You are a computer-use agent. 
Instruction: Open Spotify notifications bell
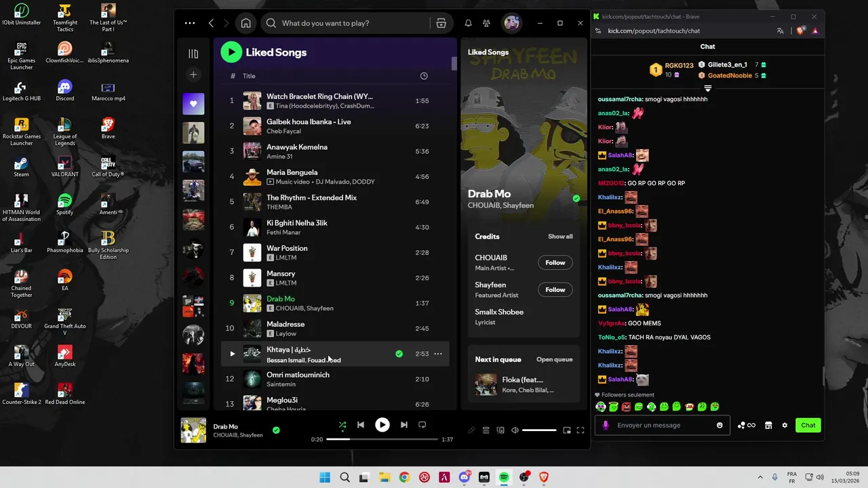tap(468, 23)
